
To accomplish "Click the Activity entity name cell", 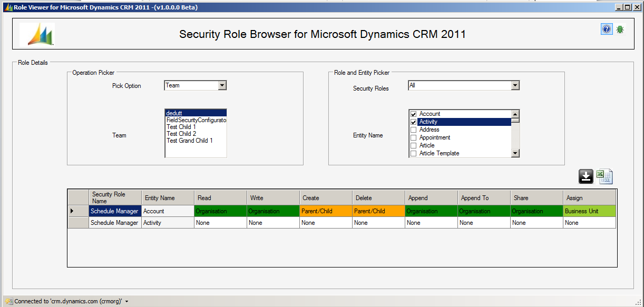I will (168, 223).
